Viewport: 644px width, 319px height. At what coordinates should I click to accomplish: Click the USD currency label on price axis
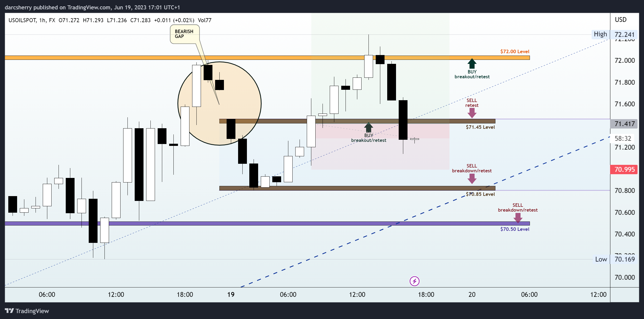(x=620, y=20)
